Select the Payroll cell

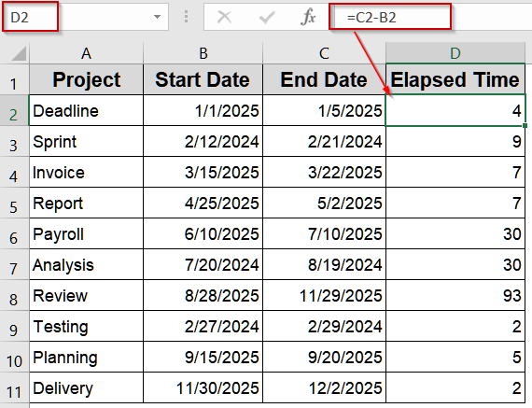[86, 233]
